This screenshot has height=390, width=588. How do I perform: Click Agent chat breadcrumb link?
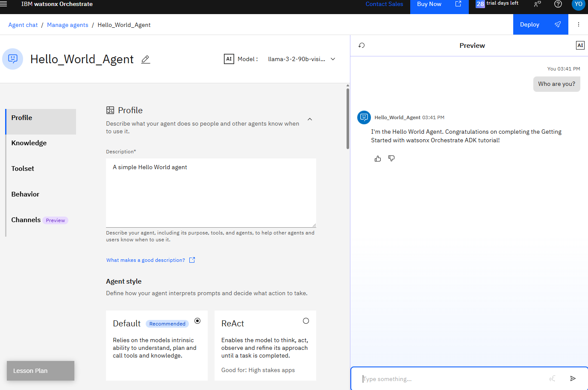[x=23, y=25]
